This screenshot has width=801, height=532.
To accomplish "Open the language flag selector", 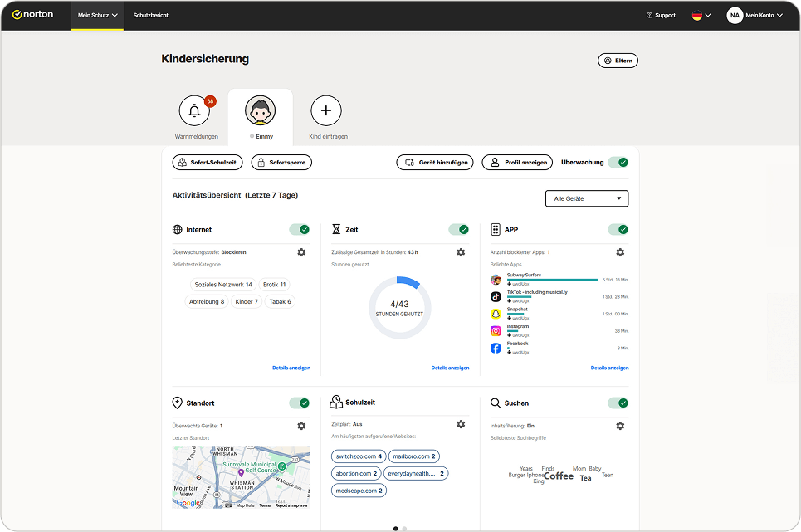I will [701, 15].
